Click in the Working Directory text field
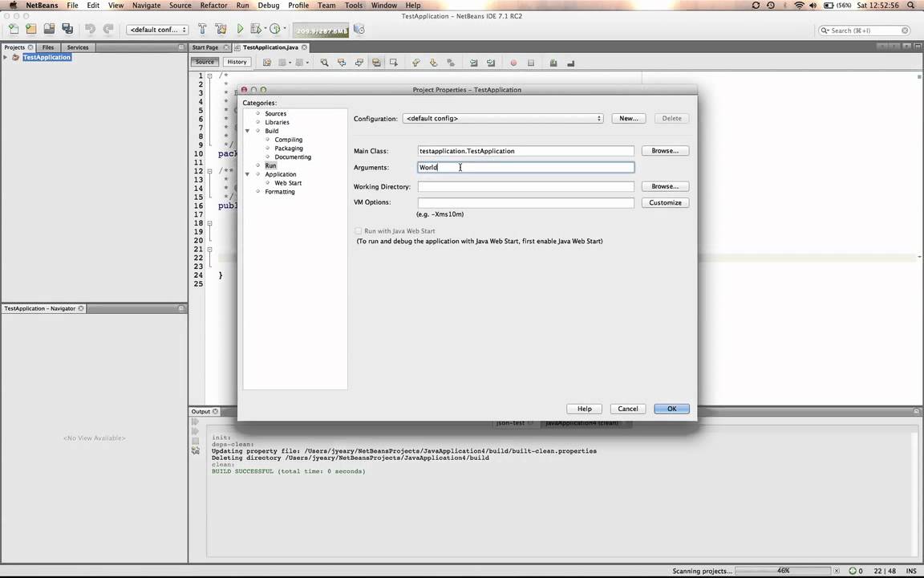 (x=526, y=186)
